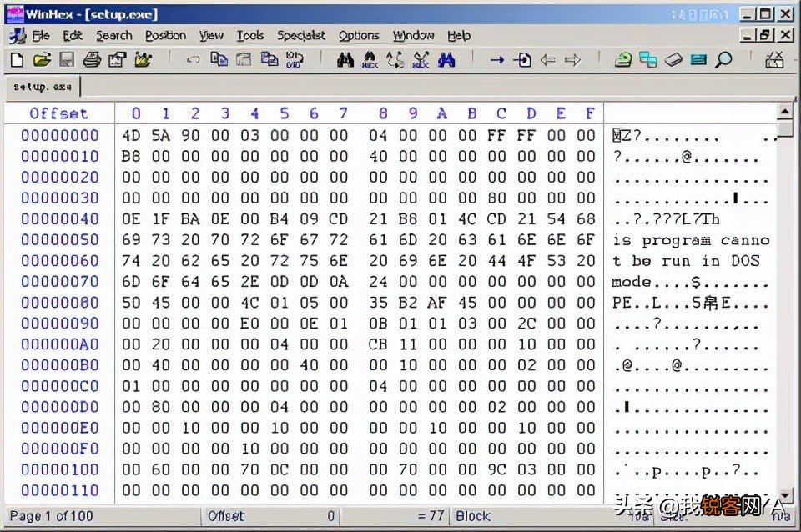Viewport: 801px width, 532px height.
Task: Click the teal Calculator icon
Action: [698, 60]
